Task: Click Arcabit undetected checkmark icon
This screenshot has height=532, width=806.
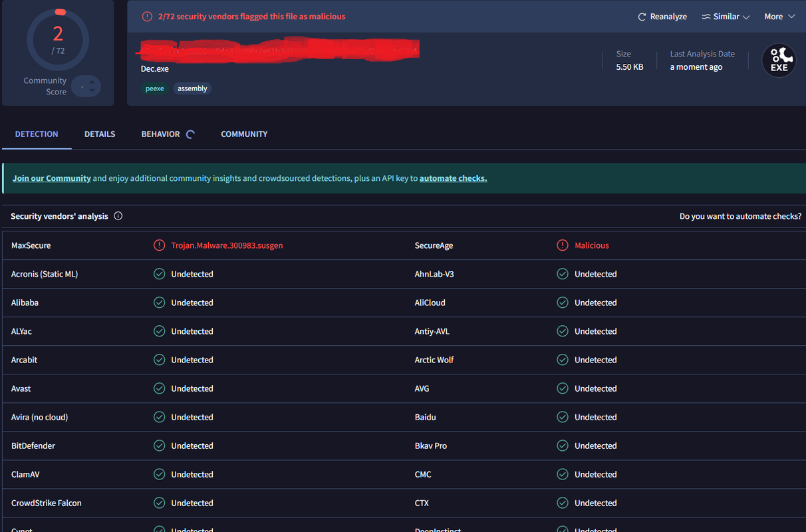Action: 159,360
